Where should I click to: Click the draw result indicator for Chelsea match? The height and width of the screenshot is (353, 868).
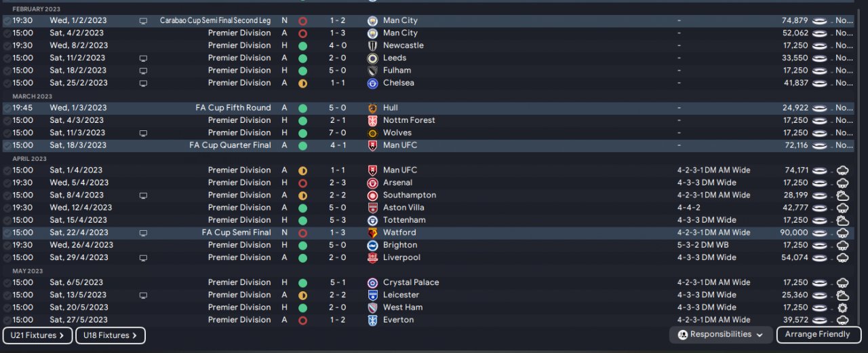tap(302, 83)
